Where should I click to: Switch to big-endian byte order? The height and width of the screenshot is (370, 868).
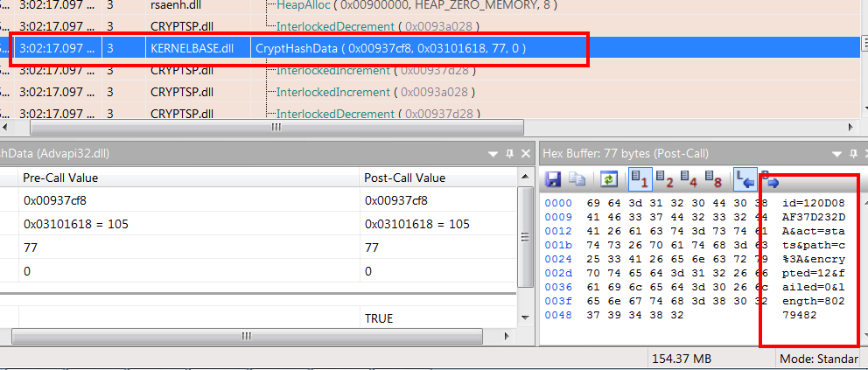coord(771,181)
